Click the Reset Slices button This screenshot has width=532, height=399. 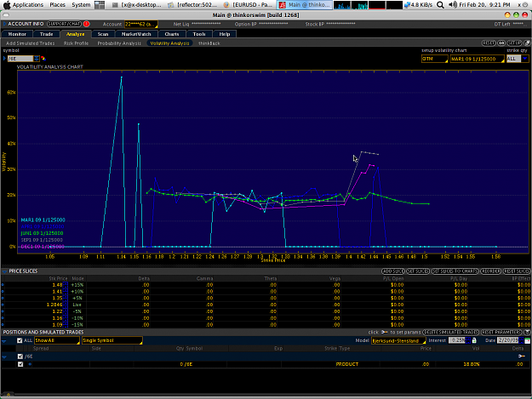[x=517, y=271]
